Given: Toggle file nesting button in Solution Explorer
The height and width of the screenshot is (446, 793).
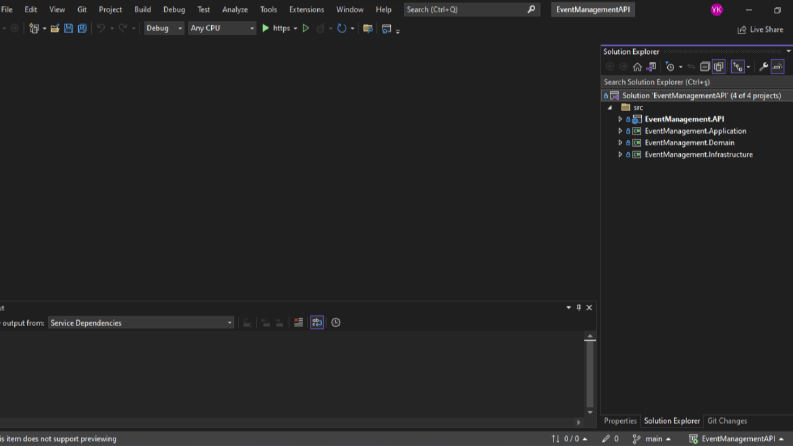Looking at the screenshot, I should coord(738,67).
